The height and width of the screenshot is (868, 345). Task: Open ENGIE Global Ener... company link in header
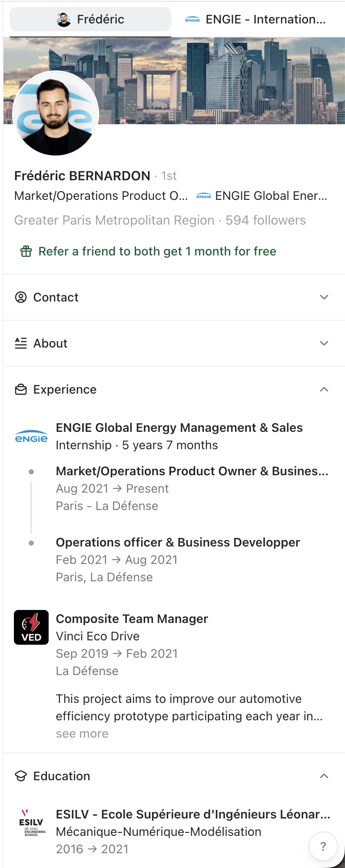pyautogui.click(x=271, y=196)
